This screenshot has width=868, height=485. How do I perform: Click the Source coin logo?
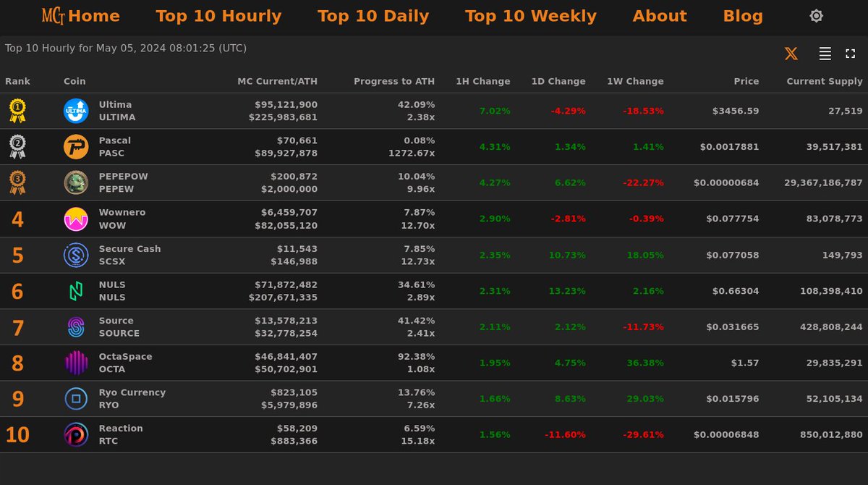click(76, 326)
